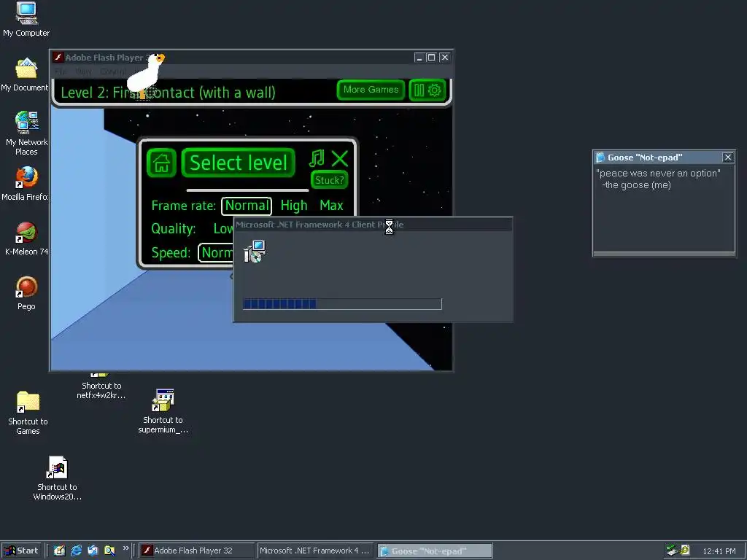Click the white goose on Flash window
This screenshot has width=747, height=560.
click(146, 76)
